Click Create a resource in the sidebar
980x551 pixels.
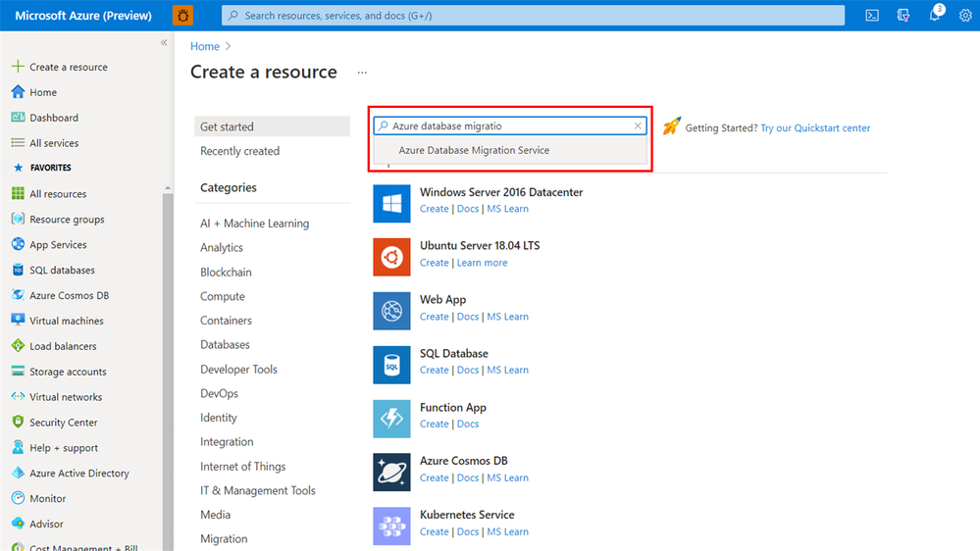tap(68, 67)
